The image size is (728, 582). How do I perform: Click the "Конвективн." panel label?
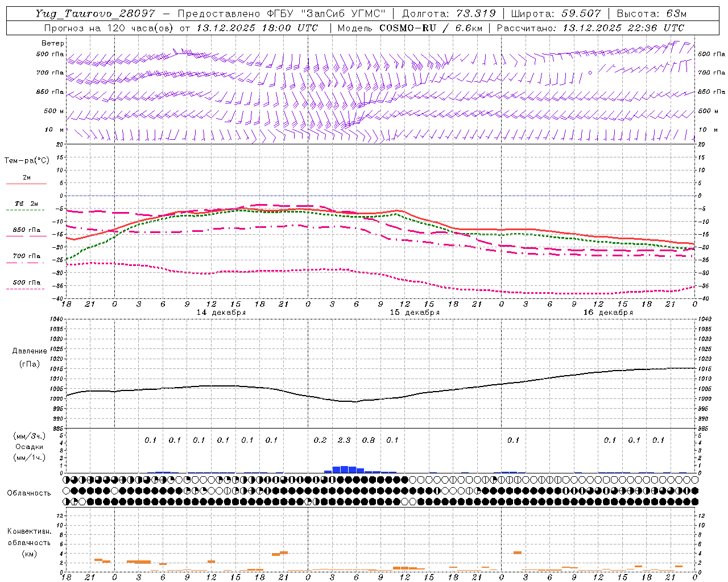[x=29, y=531]
